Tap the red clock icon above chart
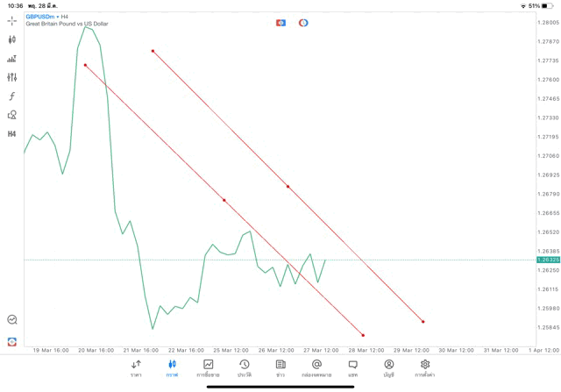The image size is (561, 392). coord(303,22)
